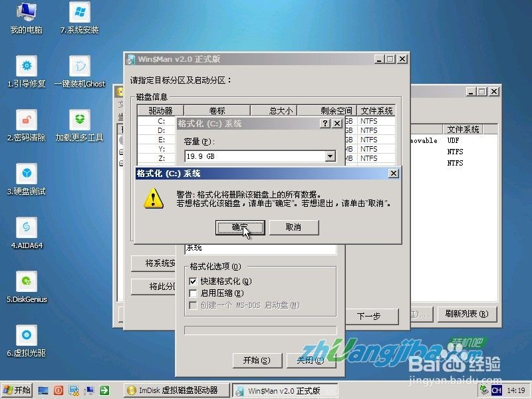The height and width of the screenshot is (399, 532).
Task: Click the 关闭(C) button in format dialog
Action: point(311,360)
